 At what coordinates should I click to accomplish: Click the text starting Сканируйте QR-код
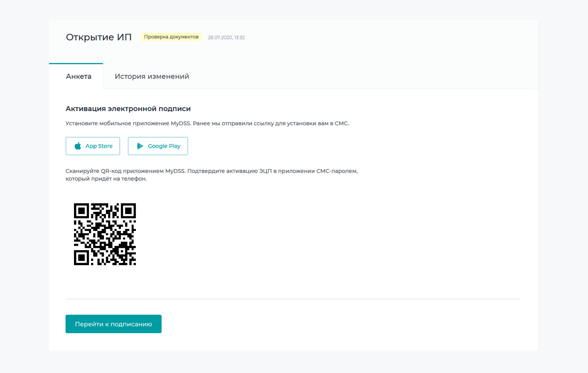tap(212, 175)
